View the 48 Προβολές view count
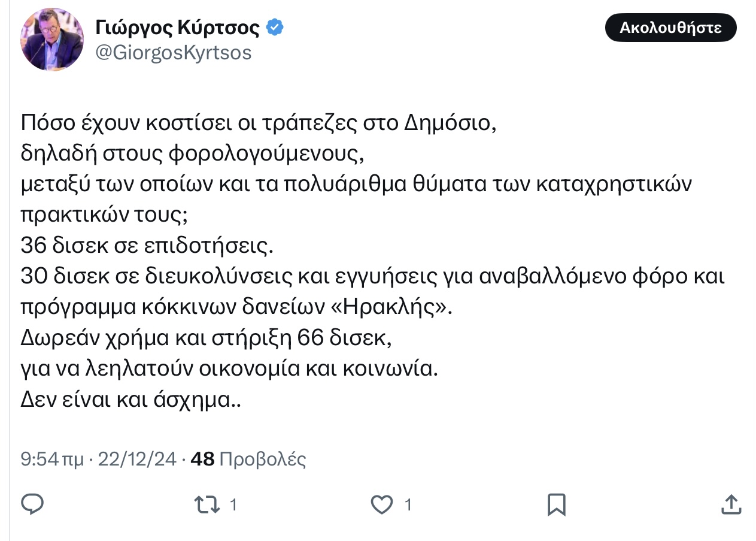The height and width of the screenshot is (541, 756). click(248, 460)
